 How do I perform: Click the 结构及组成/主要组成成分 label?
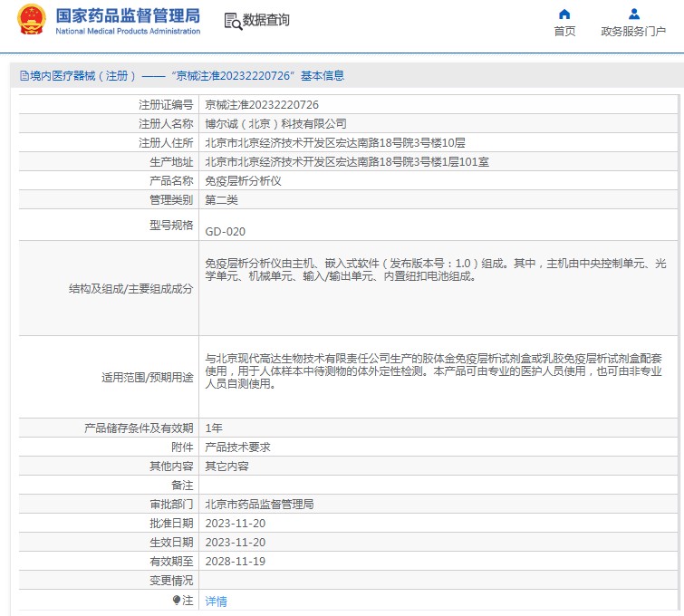coord(130,289)
